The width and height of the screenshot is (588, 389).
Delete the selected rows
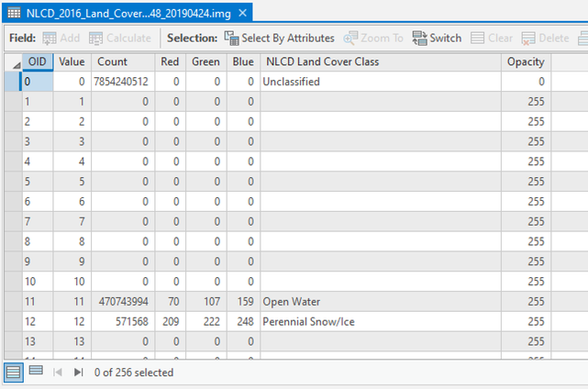pos(545,38)
